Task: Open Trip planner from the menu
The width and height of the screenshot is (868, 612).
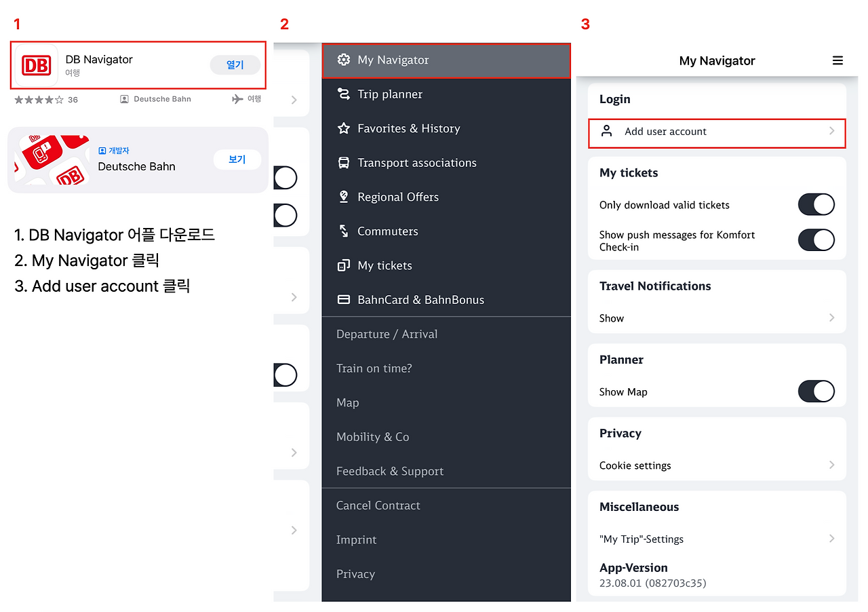Action: (446, 94)
